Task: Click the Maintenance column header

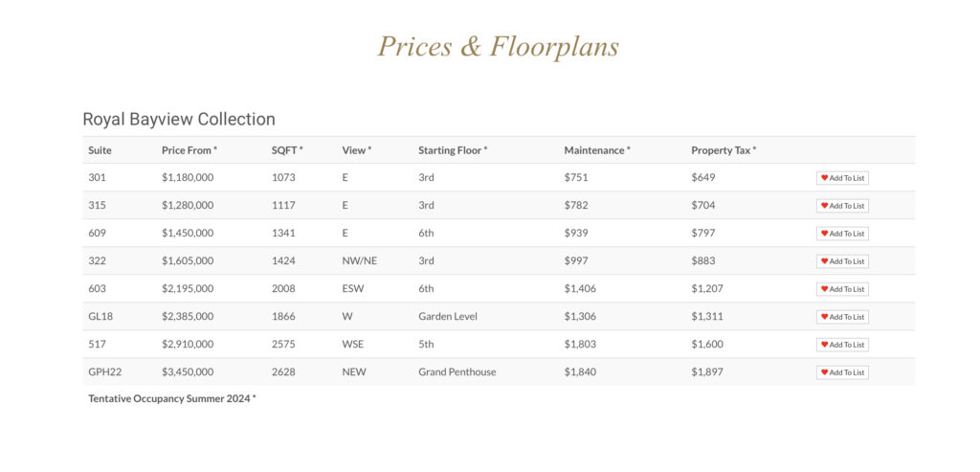Action: tap(597, 150)
